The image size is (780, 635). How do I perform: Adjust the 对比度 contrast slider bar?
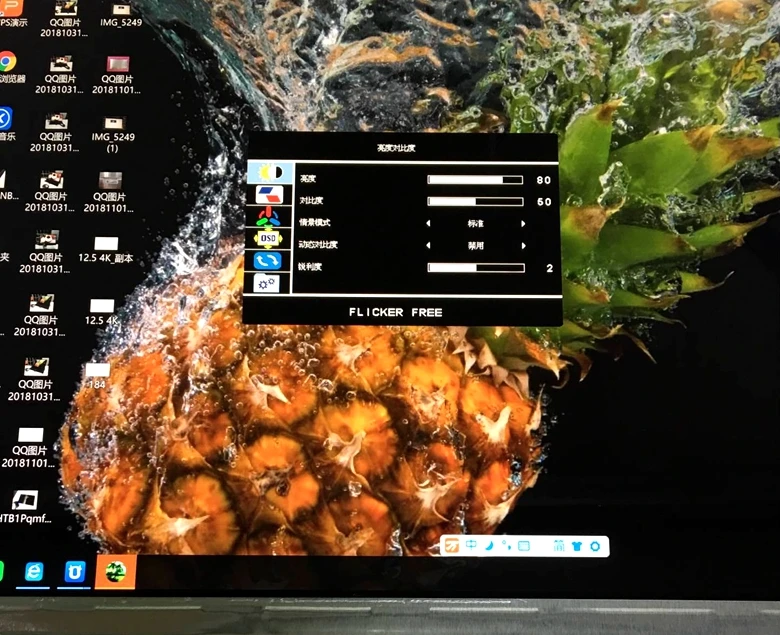tap(475, 201)
